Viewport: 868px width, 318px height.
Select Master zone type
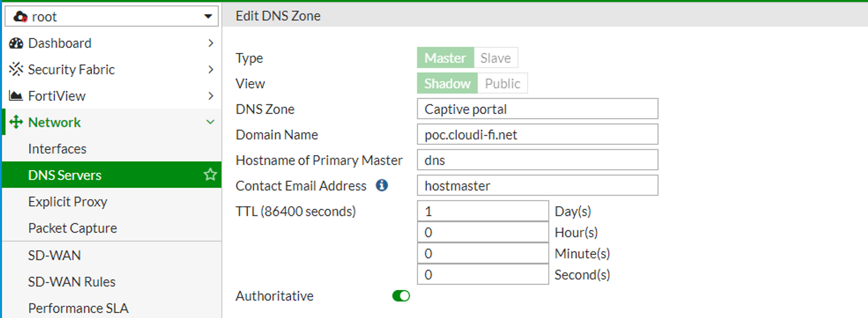pyautogui.click(x=445, y=58)
